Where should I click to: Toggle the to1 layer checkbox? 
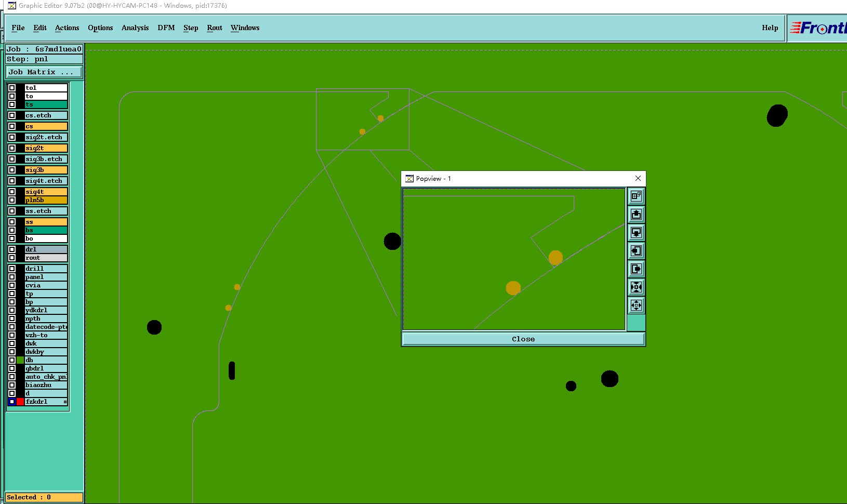[12, 88]
